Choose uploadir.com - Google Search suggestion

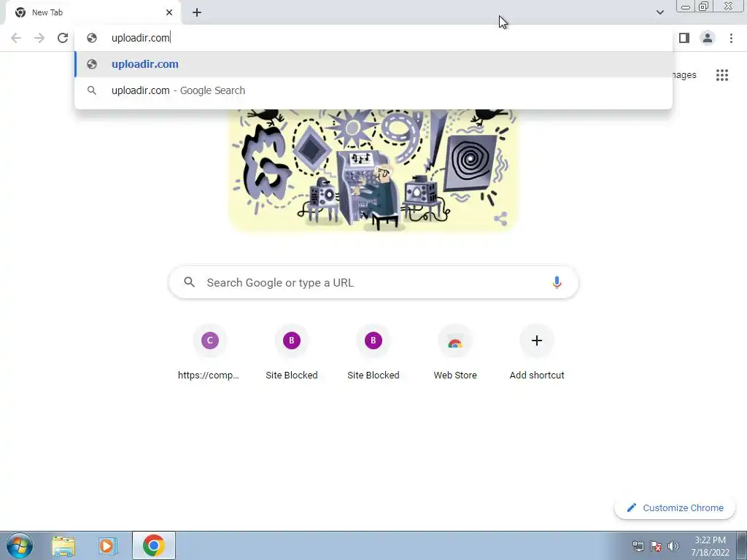pyautogui.click(x=373, y=90)
